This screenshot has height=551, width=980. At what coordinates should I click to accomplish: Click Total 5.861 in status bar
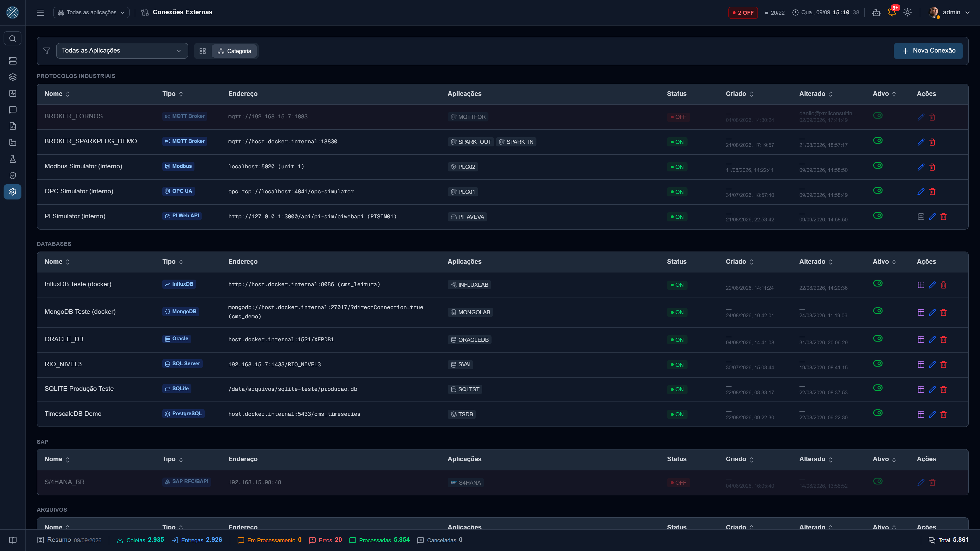tap(949, 540)
